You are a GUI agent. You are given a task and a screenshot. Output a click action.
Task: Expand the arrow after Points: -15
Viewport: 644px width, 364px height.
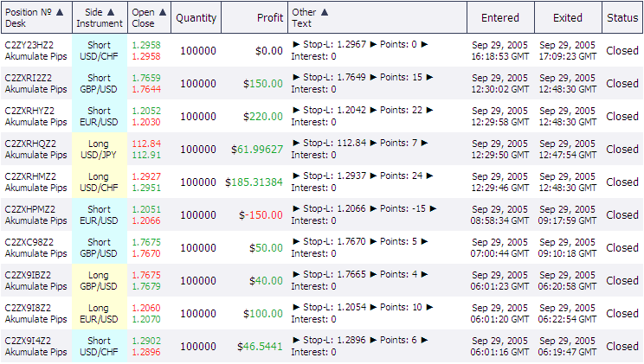pos(433,208)
